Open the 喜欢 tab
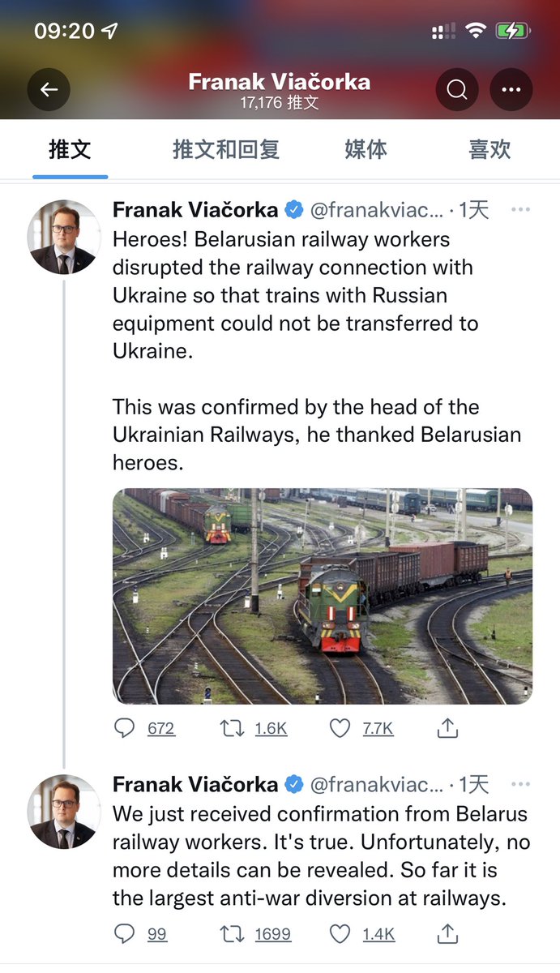 [489, 150]
